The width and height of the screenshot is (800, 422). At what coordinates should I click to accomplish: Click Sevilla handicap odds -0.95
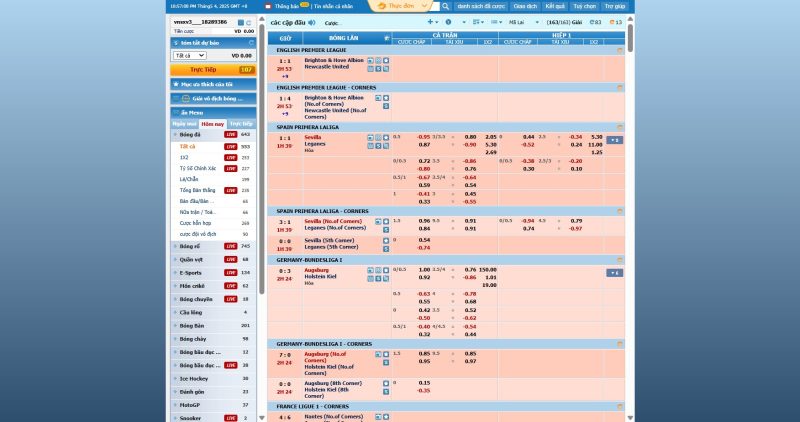pos(423,137)
